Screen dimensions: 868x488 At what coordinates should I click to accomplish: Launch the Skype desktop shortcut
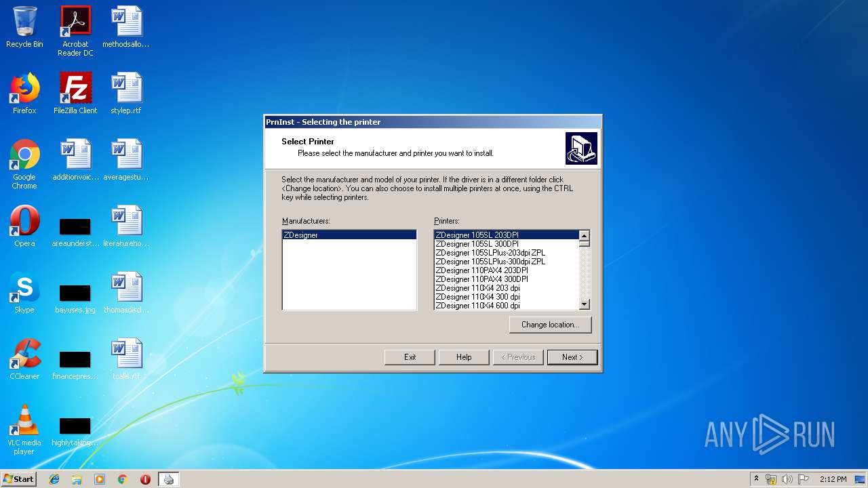24,293
